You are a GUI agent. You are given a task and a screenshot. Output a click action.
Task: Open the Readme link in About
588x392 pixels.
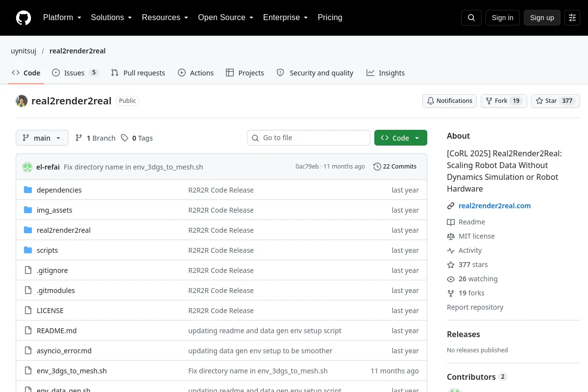(x=466, y=222)
